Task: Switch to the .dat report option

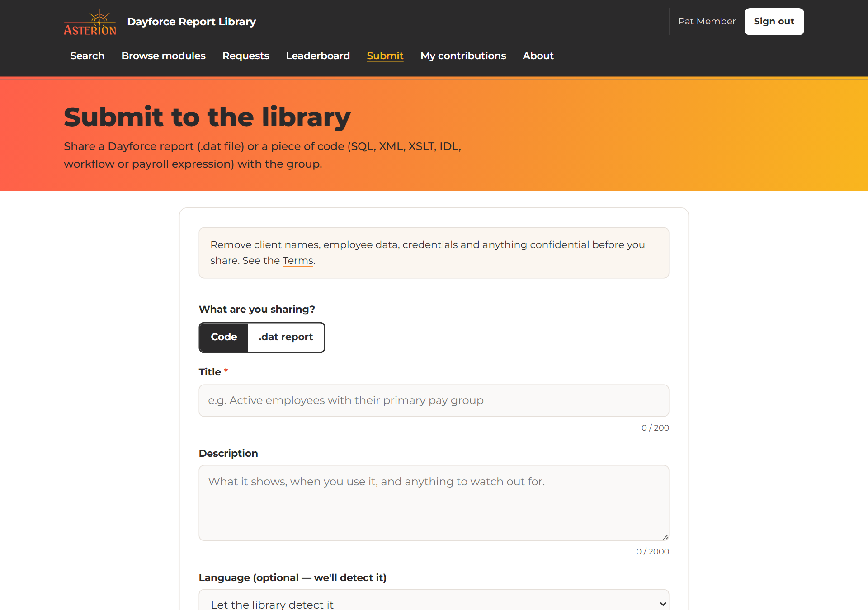Action: [x=286, y=337]
